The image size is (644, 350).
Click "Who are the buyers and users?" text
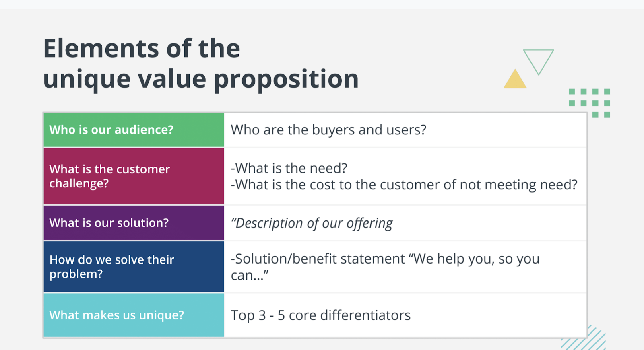coord(328,130)
